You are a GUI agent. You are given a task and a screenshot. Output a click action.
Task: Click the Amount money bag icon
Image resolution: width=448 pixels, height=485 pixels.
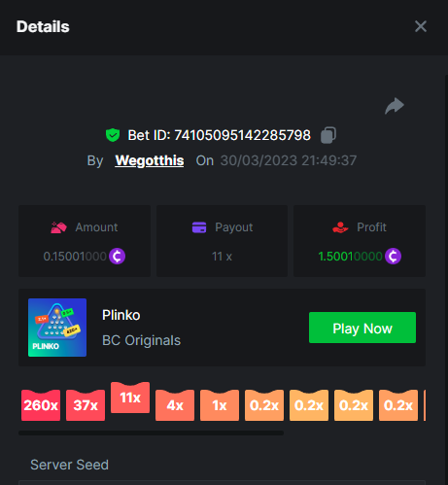pyautogui.click(x=58, y=227)
